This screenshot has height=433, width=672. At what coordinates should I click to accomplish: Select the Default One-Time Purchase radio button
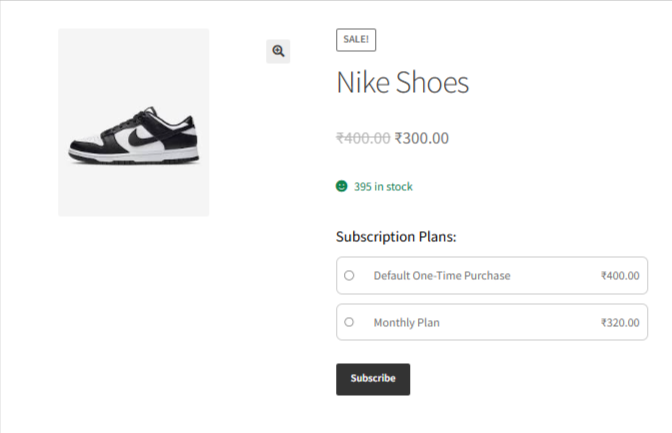(349, 275)
